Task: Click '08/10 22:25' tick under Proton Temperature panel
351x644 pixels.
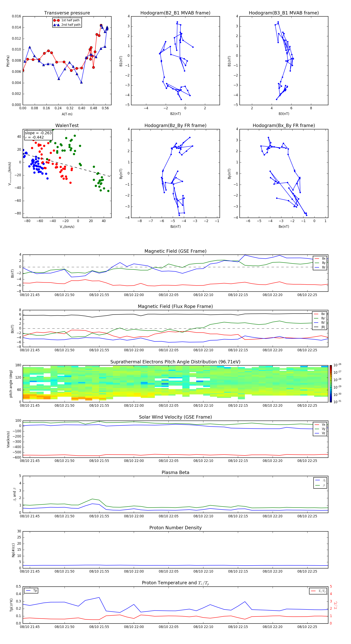Action: (307, 627)
